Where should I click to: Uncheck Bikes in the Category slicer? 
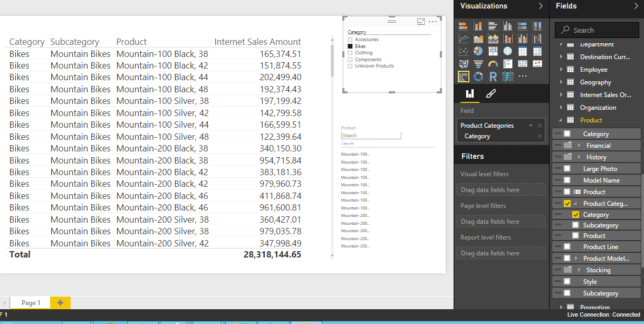pos(350,46)
